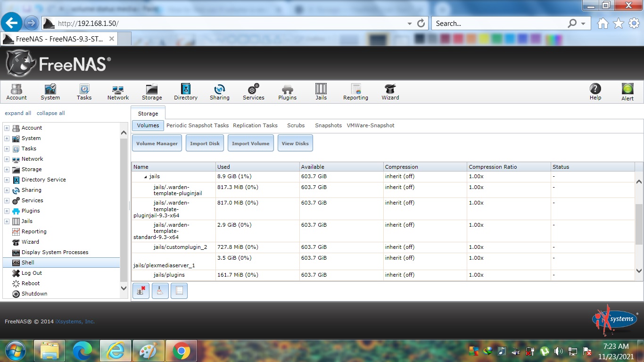
Task: Click the Import Disk button
Action: pyautogui.click(x=205, y=143)
